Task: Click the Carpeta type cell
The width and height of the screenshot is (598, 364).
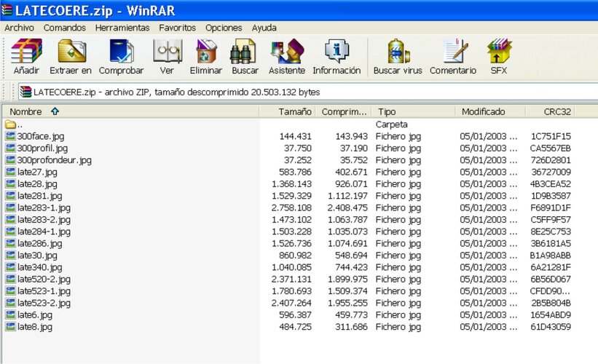Action: 392,124
